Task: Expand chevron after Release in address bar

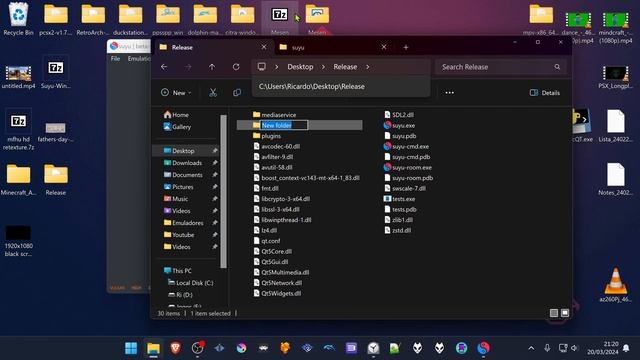Action: click(367, 67)
